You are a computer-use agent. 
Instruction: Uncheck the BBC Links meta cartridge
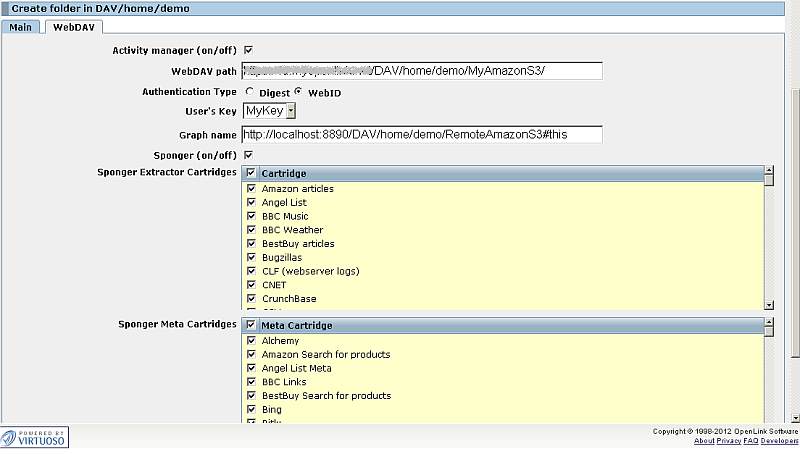(251, 382)
